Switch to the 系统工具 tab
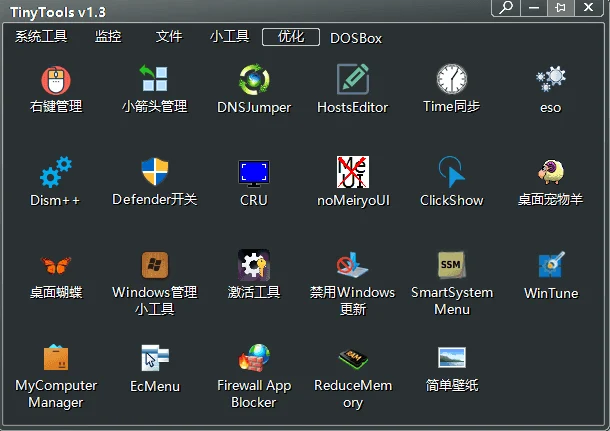 [x=41, y=37]
